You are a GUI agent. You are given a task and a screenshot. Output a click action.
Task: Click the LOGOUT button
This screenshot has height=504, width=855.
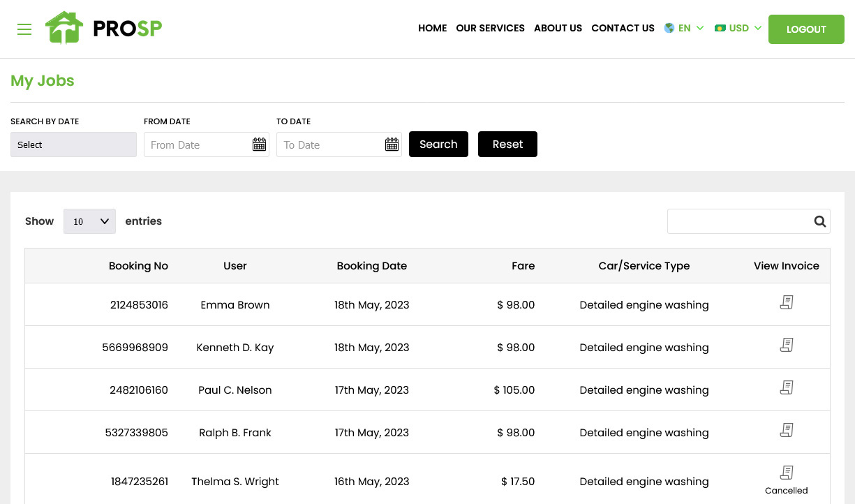[x=806, y=29]
